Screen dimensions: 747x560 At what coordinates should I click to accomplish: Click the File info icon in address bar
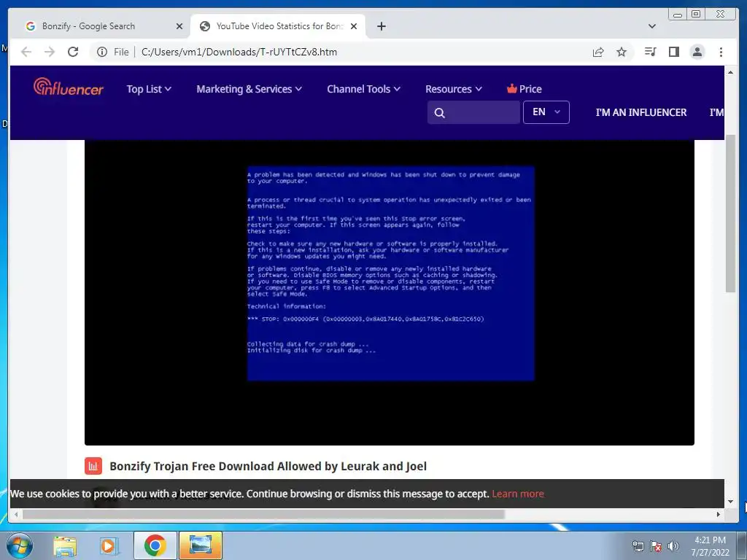pyautogui.click(x=102, y=52)
